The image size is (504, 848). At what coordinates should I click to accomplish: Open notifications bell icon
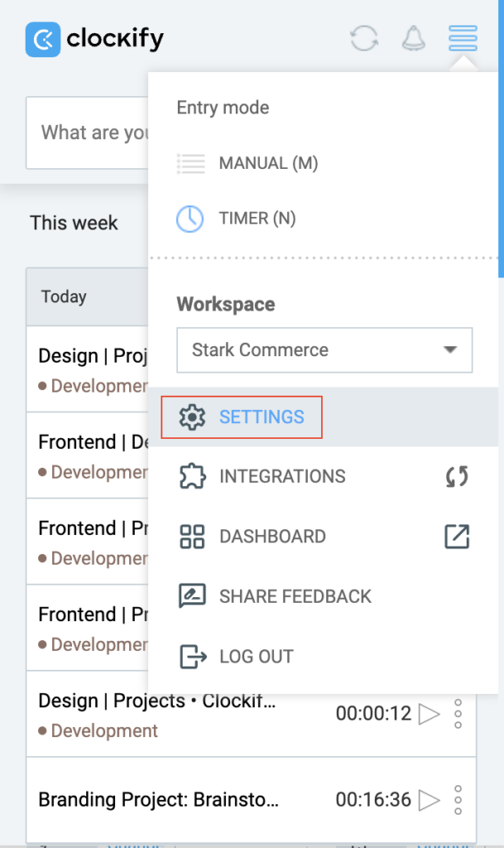point(413,39)
